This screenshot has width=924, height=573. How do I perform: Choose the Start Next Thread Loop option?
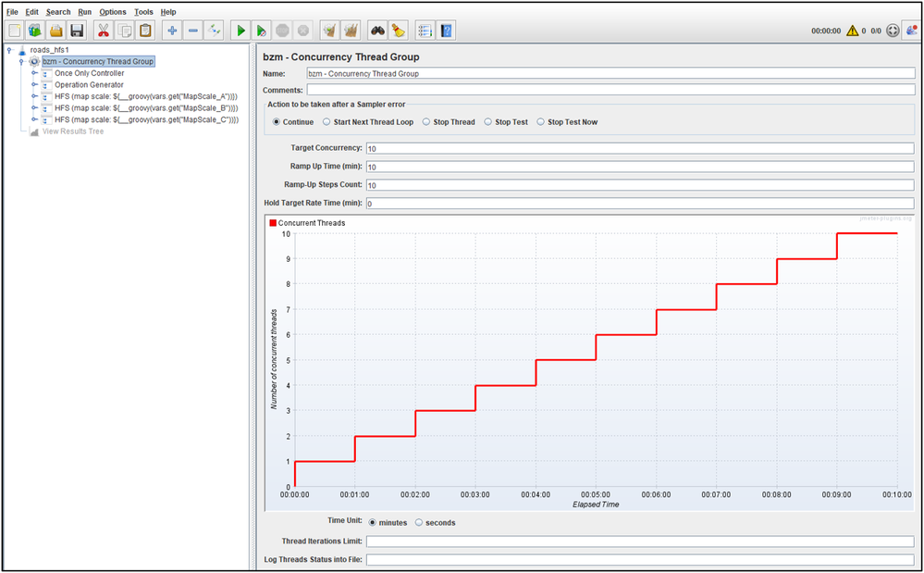coord(326,122)
